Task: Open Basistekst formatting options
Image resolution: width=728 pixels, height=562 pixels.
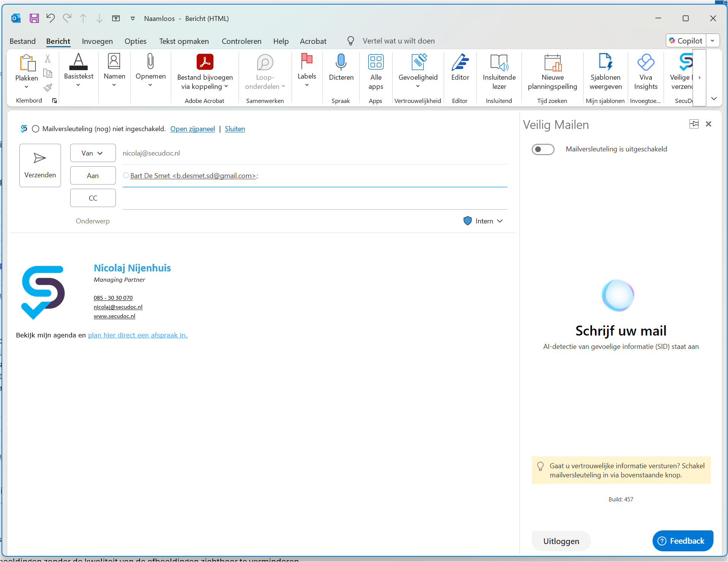Action: pyautogui.click(x=79, y=71)
